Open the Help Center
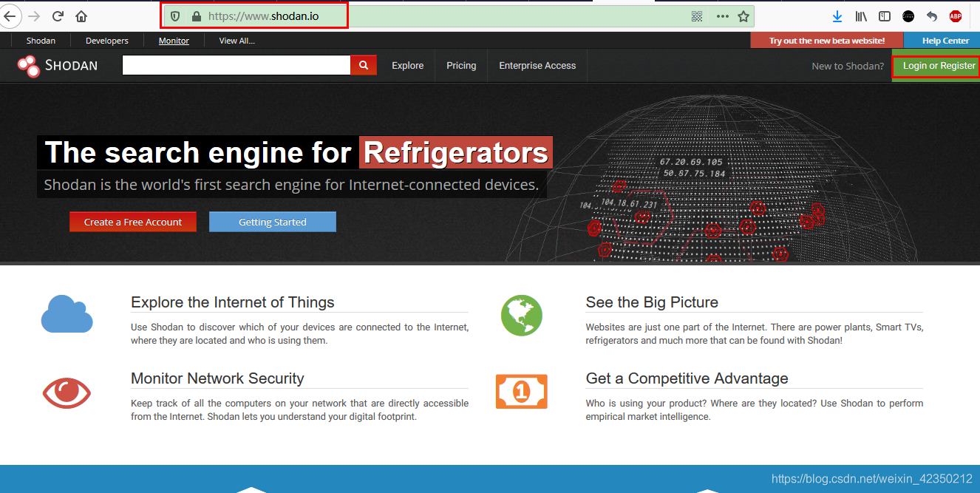The width and height of the screenshot is (980, 493). tap(945, 41)
